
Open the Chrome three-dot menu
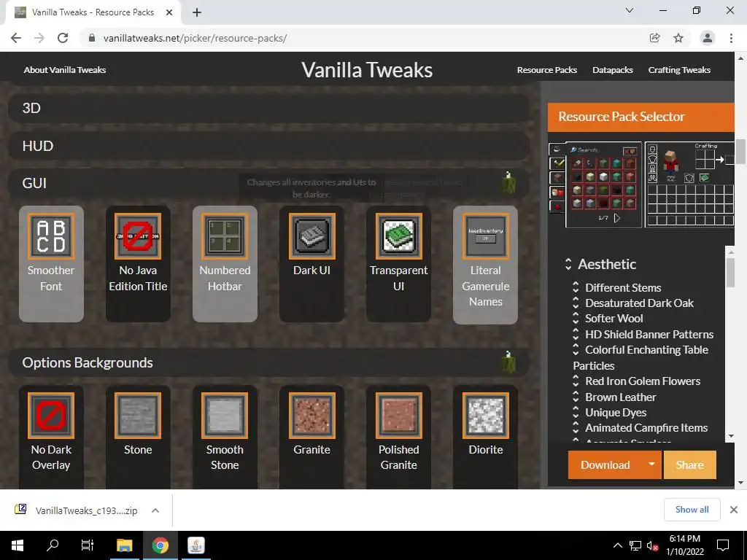click(x=731, y=38)
